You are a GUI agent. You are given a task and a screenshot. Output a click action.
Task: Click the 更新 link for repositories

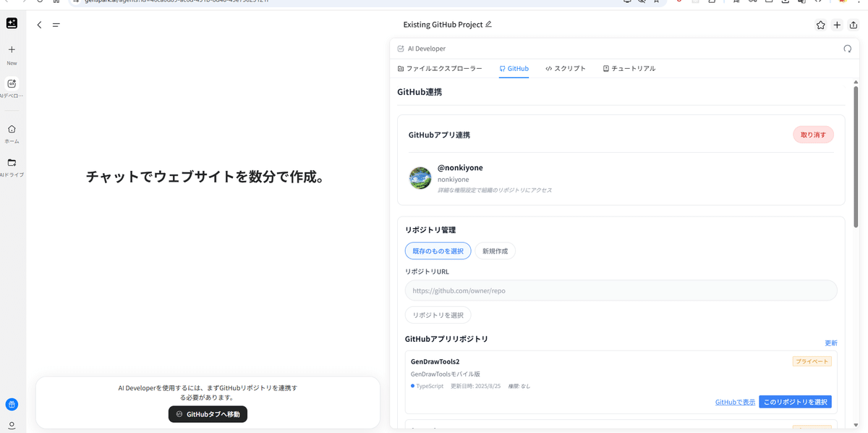pyautogui.click(x=830, y=343)
